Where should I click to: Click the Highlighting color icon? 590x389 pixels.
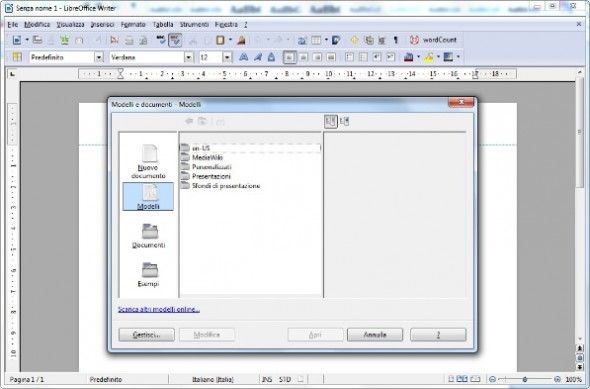(429, 57)
